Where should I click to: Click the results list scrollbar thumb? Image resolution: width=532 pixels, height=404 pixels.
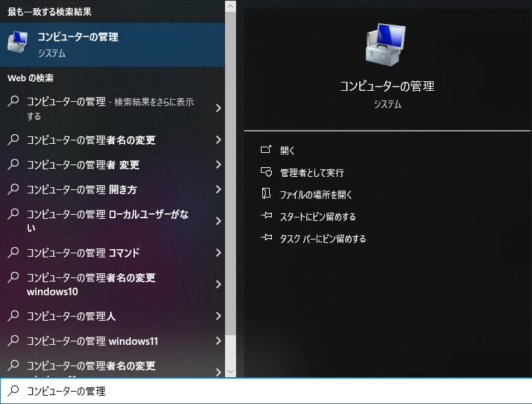tap(231, 173)
